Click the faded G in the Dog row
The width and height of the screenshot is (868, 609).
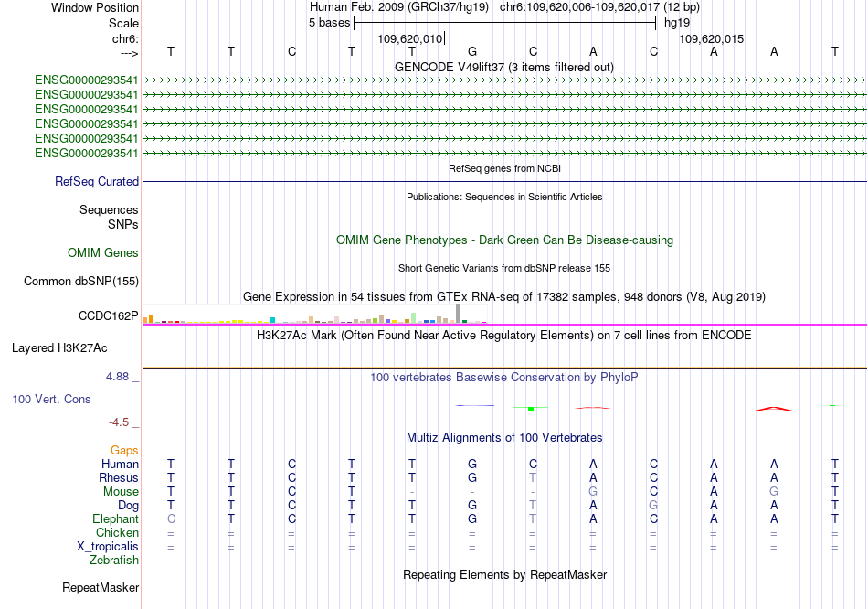[654, 506]
